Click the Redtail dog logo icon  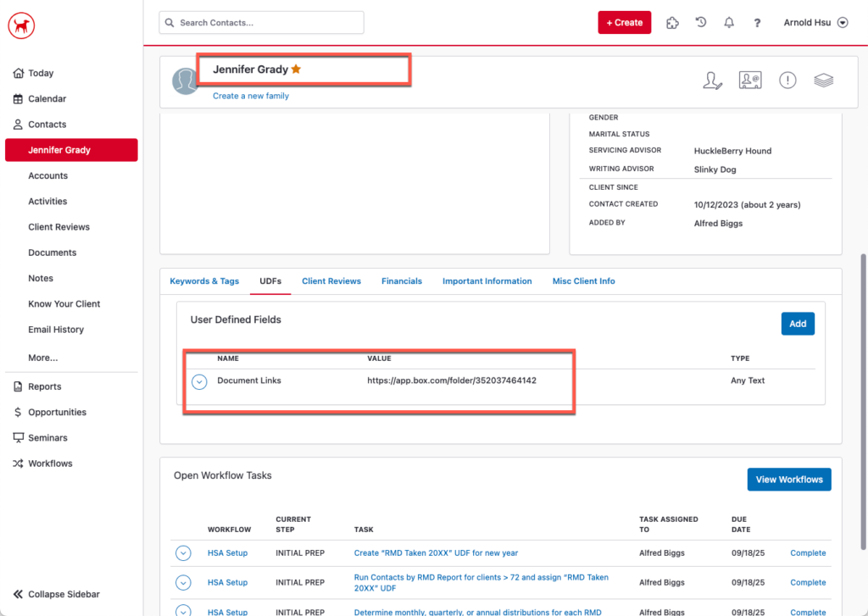tap(21, 25)
